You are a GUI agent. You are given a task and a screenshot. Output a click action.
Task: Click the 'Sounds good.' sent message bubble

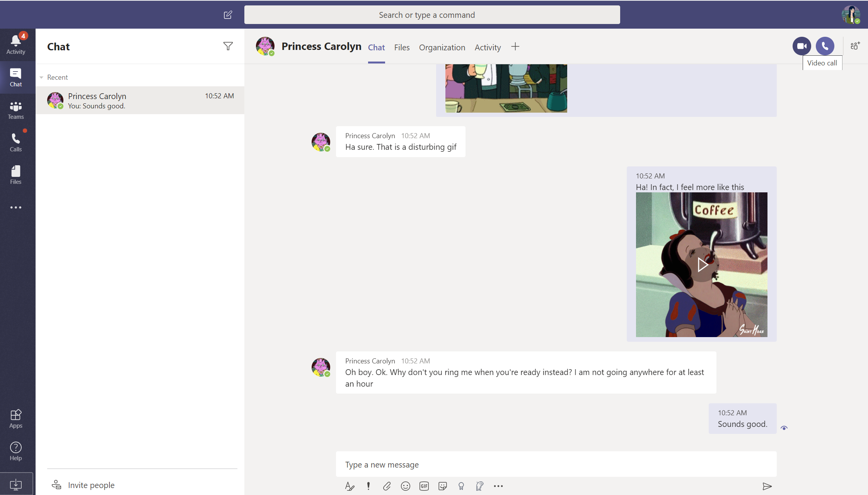coord(742,419)
